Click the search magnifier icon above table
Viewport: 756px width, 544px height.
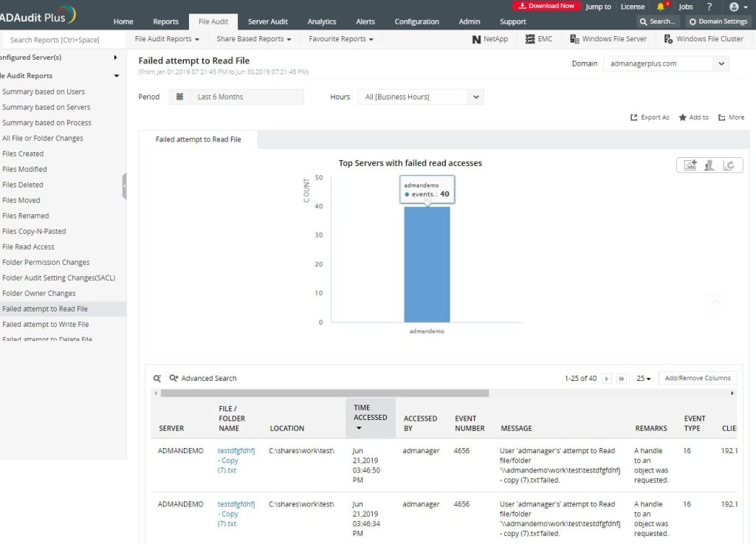coord(157,378)
